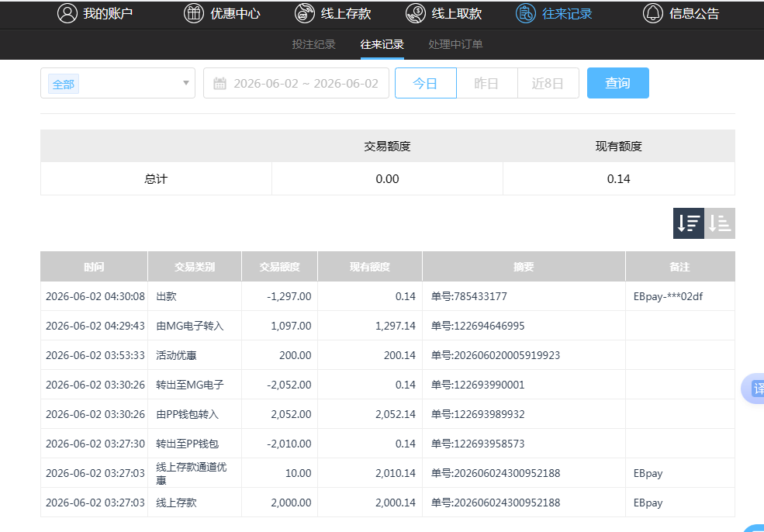The height and width of the screenshot is (532, 764).
Task: Sort records in ascending order
Action: pyautogui.click(x=720, y=223)
